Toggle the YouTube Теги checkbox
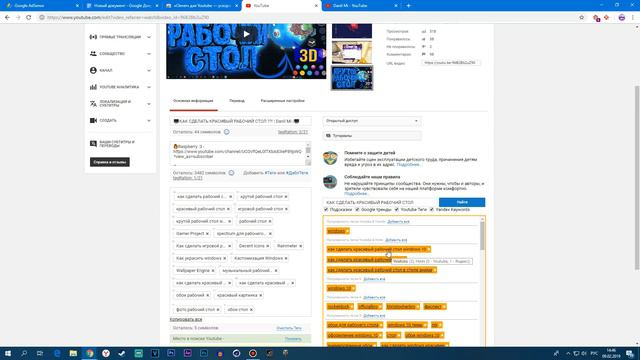 point(396,210)
